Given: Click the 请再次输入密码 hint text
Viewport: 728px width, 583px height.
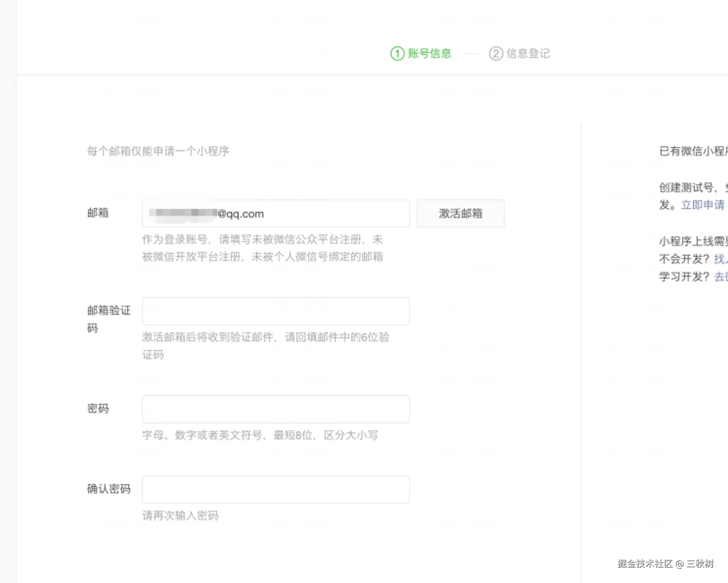Looking at the screenshot, I should point(180,515).
